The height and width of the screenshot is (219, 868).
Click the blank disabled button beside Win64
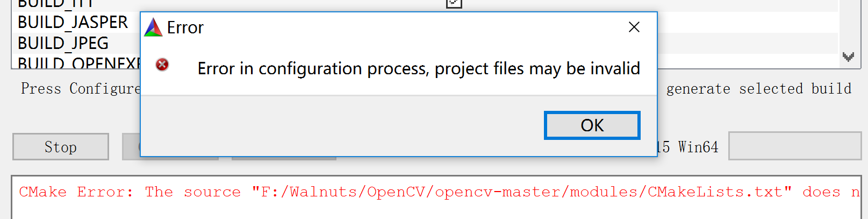pos(795,146)
